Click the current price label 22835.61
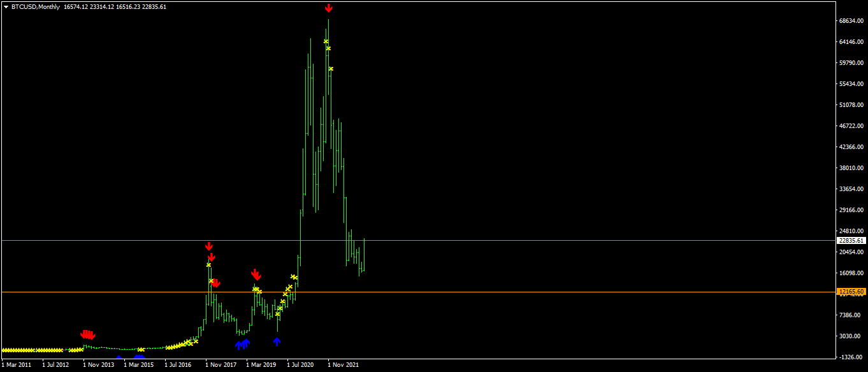The image size is (868, 372). tap(851, 241)
